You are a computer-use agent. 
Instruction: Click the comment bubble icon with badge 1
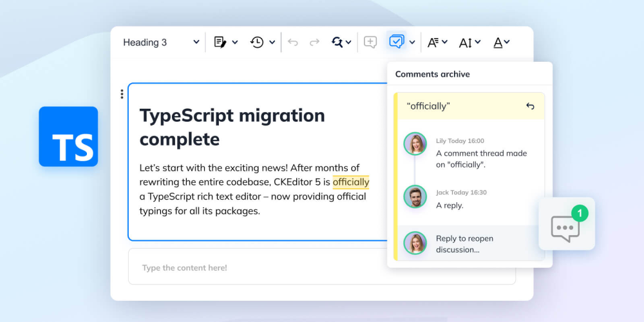[x=565, y=228]
